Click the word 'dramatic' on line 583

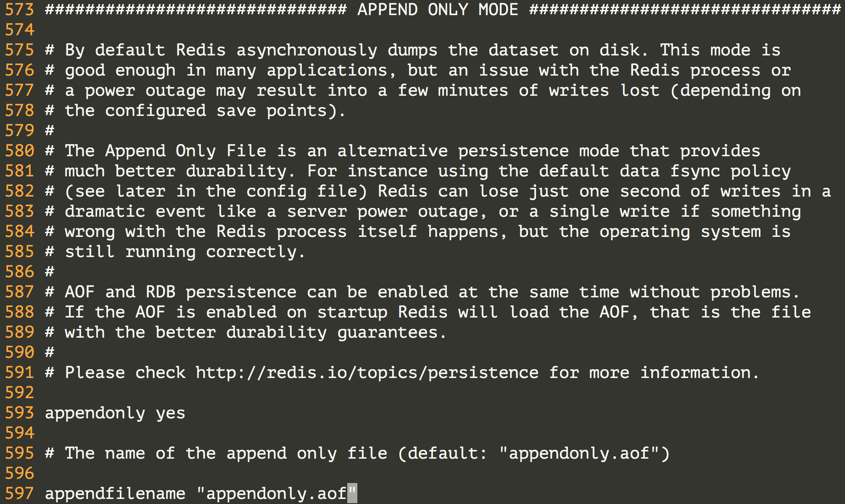pos(105,211)
